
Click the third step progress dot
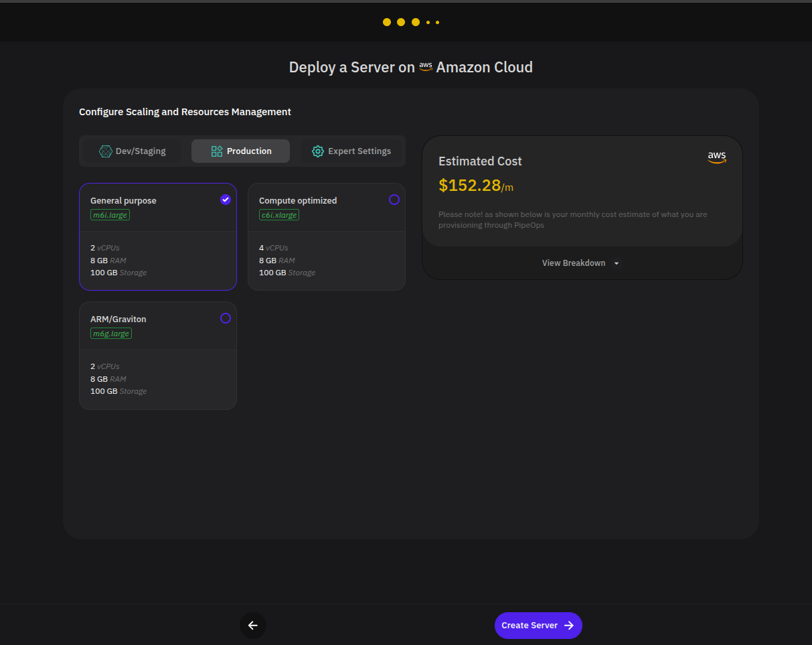(416, 22)
